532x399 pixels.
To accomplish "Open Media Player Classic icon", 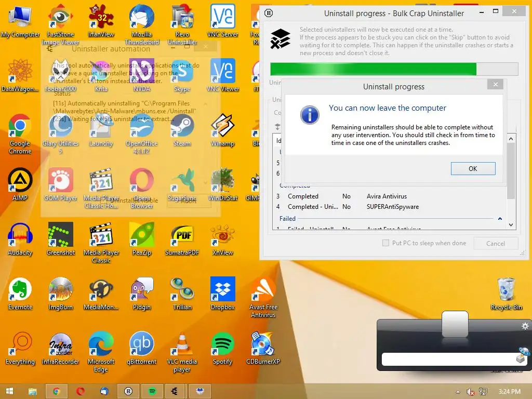I will [x=101, y=243].
